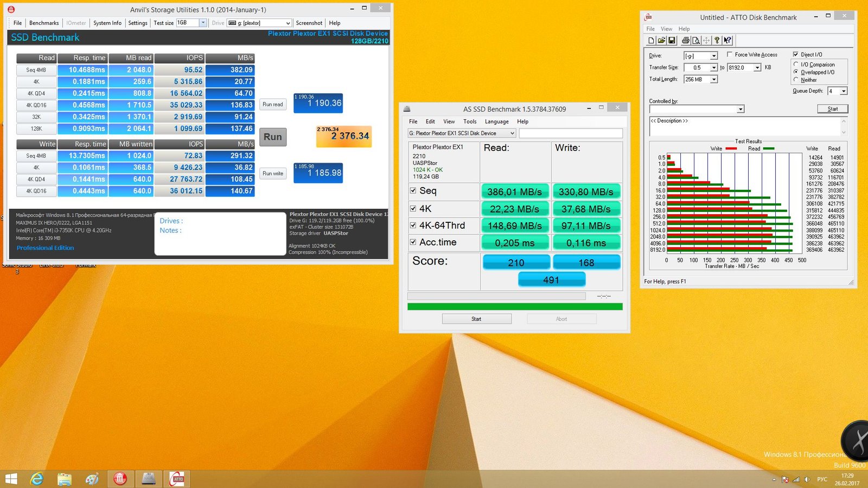Open Action Center flag in system tray
868x488 pixels.
785,479
